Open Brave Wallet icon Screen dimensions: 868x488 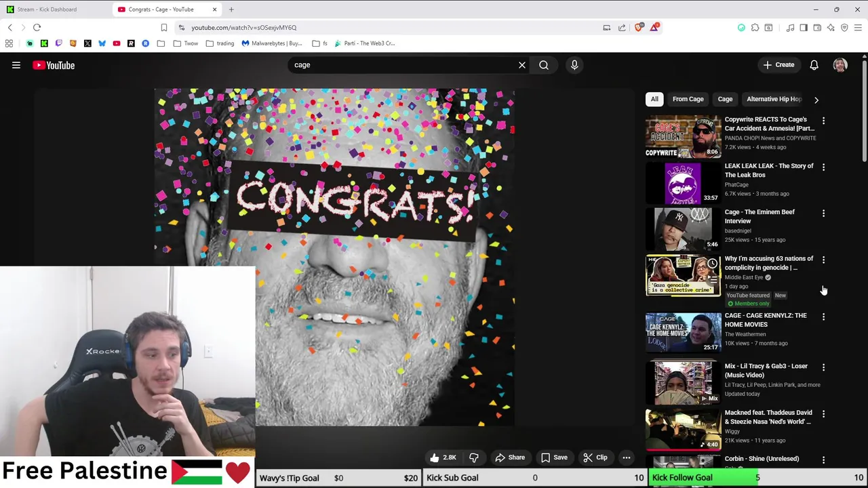click(x=817, y=28)
